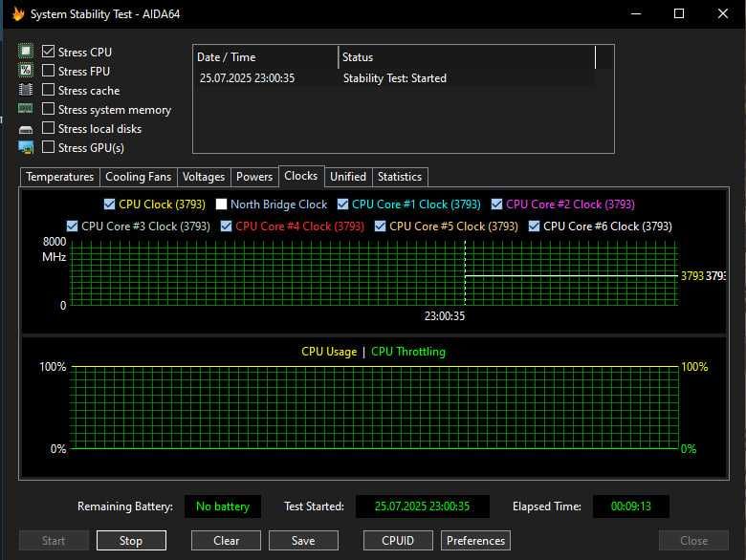Select the Clocks tab
This screenshot has width=746, height=560.
coord(301,176)
